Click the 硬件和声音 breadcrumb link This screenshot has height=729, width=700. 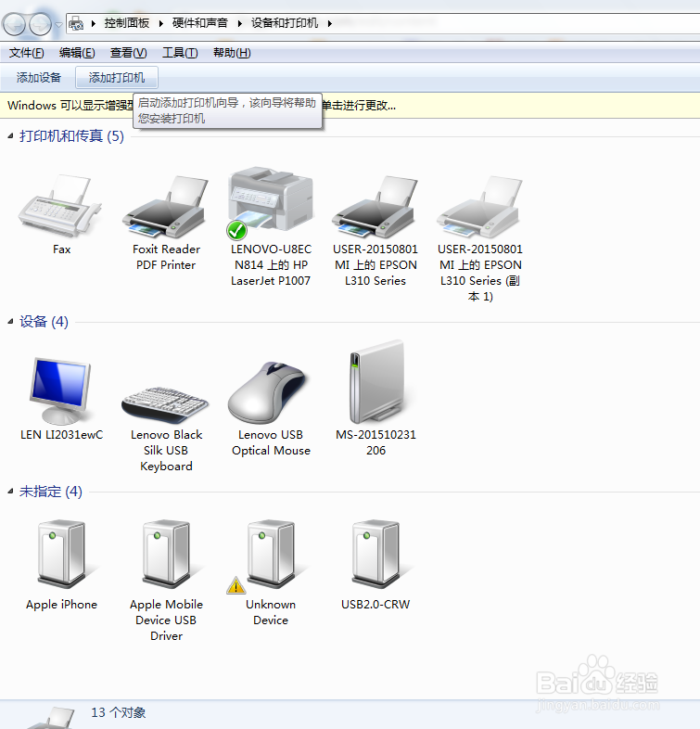pyautogui.click(x=200, y=23)
